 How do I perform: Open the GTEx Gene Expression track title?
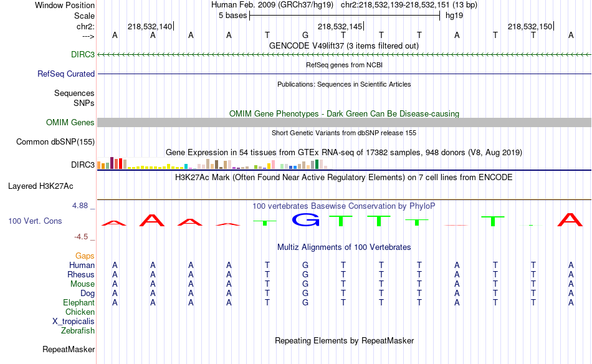(x=344, y=153)
